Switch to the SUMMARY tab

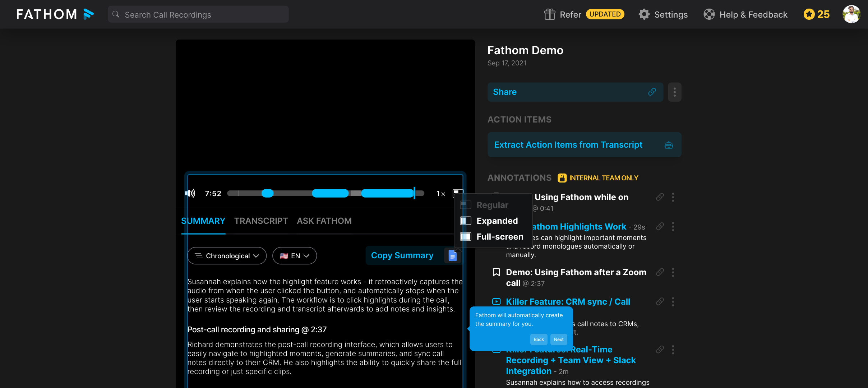click(x=203, y=221)
